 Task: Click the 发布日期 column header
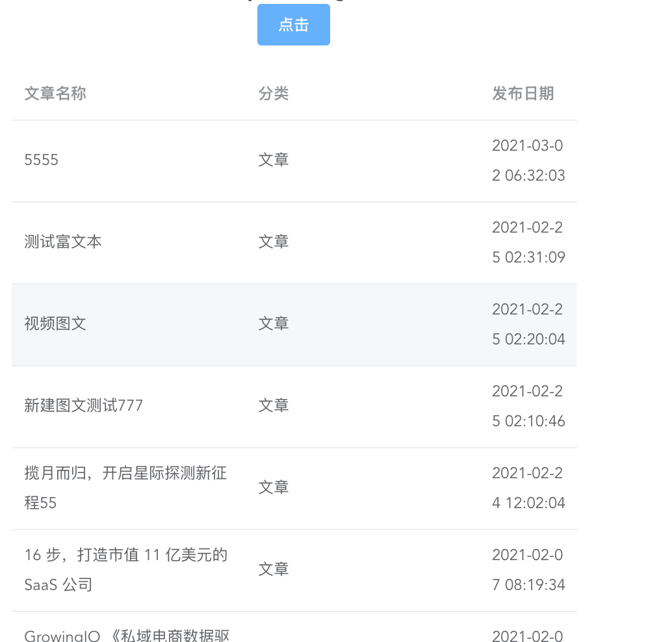point(523,94)
